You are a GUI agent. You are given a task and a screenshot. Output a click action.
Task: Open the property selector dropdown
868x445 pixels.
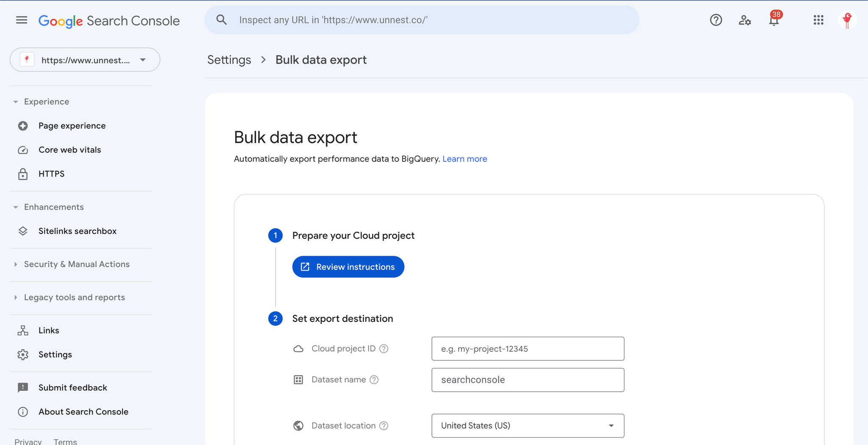pos(85,60)
